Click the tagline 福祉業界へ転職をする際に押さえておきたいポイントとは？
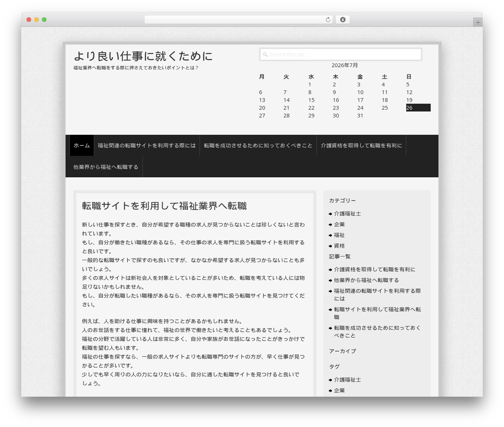This screenshot has height=427, width=504. pos(136,68)
